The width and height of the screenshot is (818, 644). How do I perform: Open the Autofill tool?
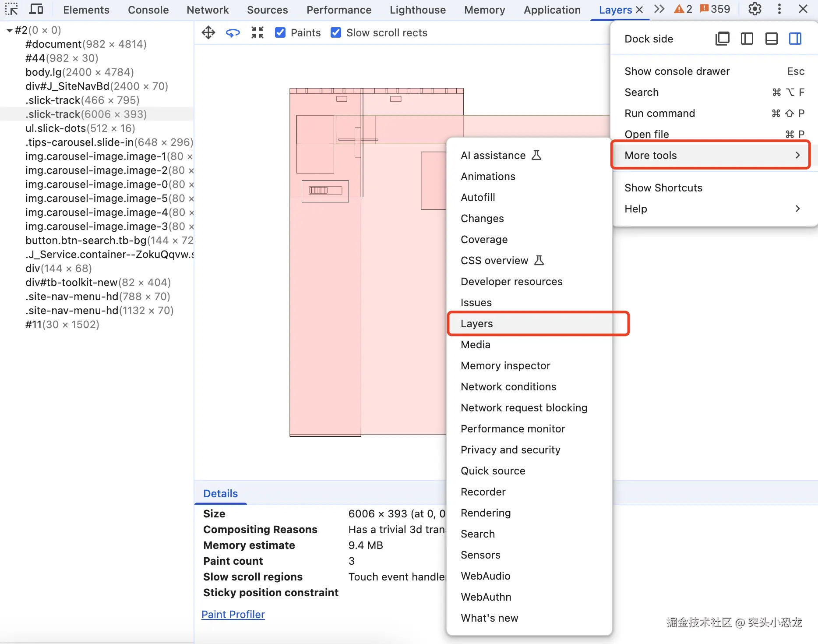point(529,198)
